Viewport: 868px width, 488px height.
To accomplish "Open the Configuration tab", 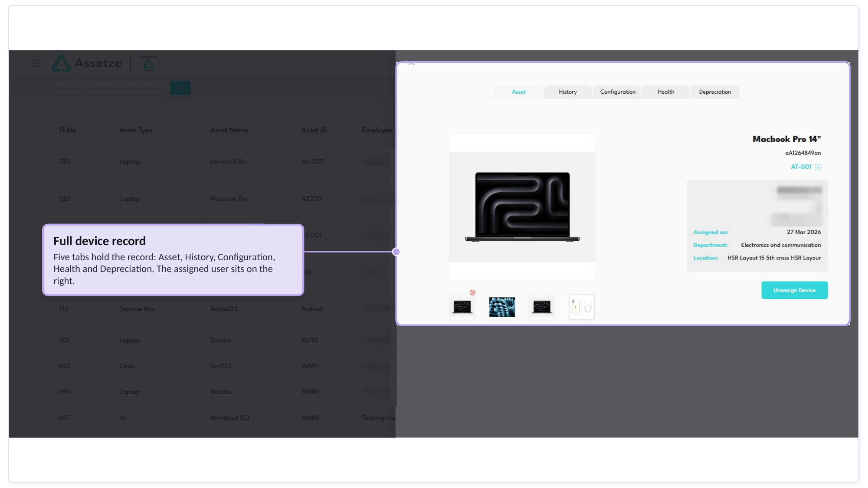I will 618,92.
